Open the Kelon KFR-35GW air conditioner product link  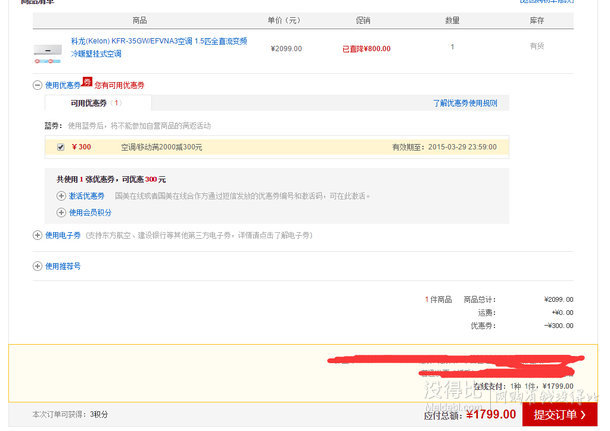pyautogui.click(x=157, y=47)
